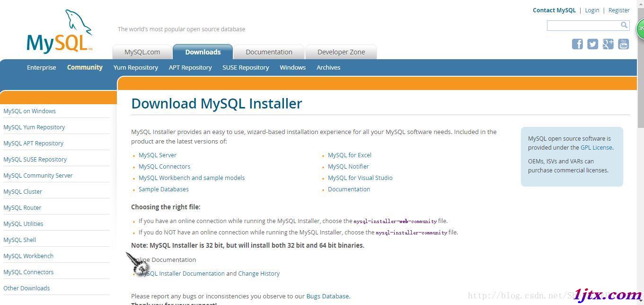Click the 'Choosing the right file:' heading
The height and width of the screenshot is (305, 644).
[x=166, y=207]
